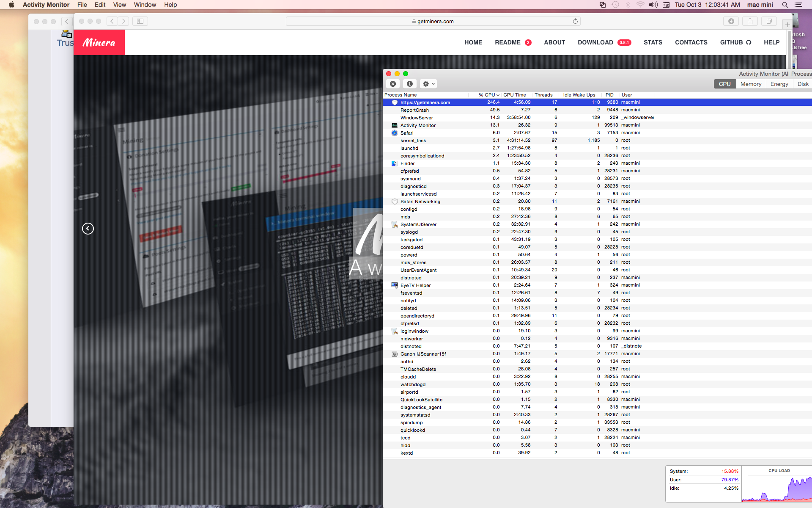812x508 pixels.
Task: Open the HOME page link
Action: [x=473, y=42]
